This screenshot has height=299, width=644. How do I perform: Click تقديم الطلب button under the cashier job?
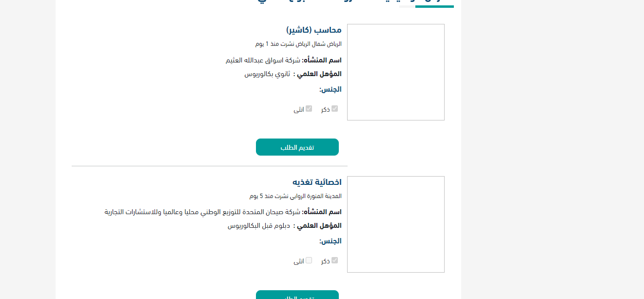(297, 147)
